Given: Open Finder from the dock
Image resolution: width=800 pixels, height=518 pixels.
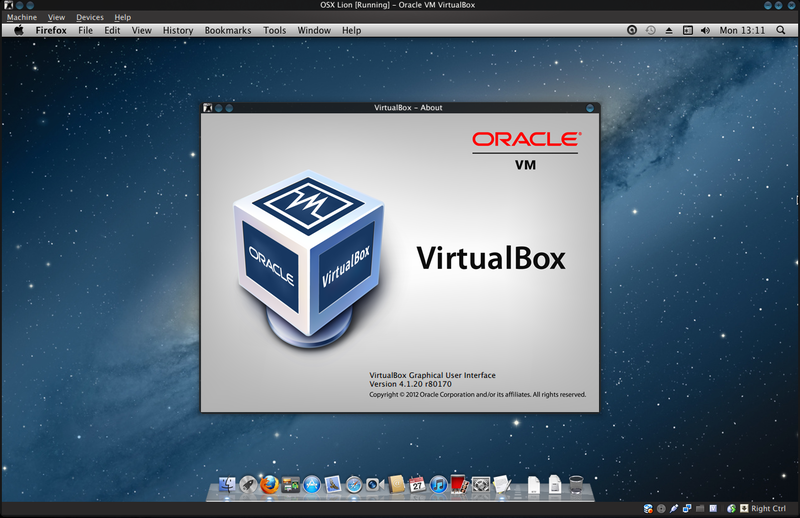Looking at the screenshot, I should pyautogui.click(x=225, y=485).
